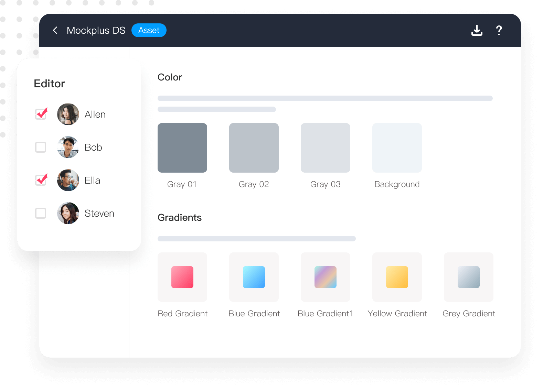Viewport: 554px width, 392px height.
Task: Click the Asset tag button
Action: 149,30
